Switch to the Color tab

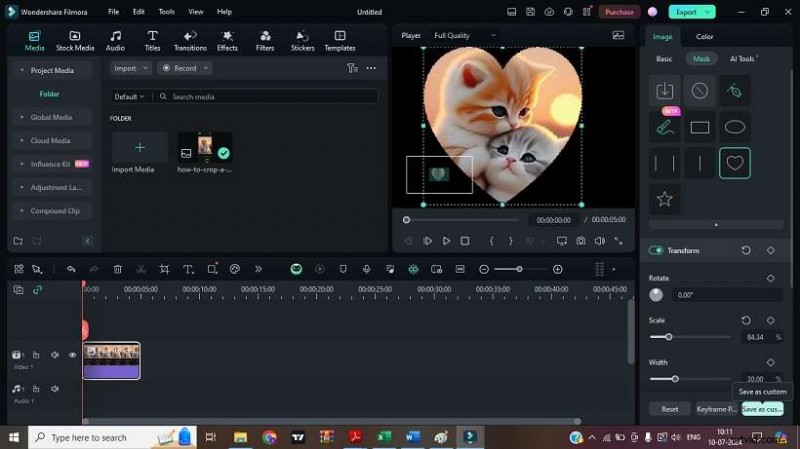[705, 37]
